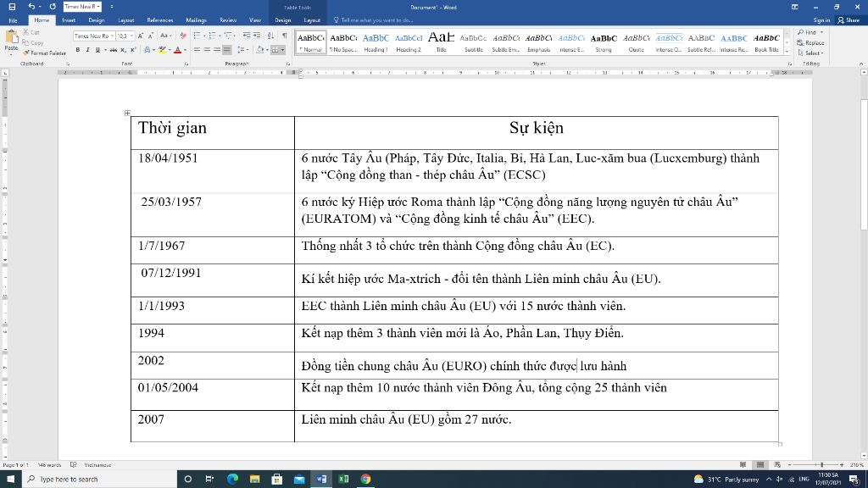The image size is (868, 488).
Task: Open the bullets list dropdown
Action: (203, 36)
